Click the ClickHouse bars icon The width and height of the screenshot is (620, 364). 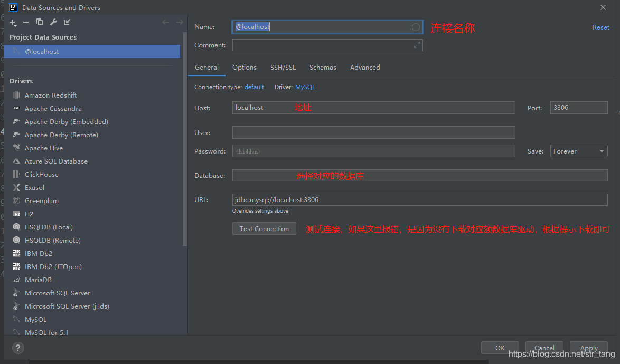(x=16, y=174)
